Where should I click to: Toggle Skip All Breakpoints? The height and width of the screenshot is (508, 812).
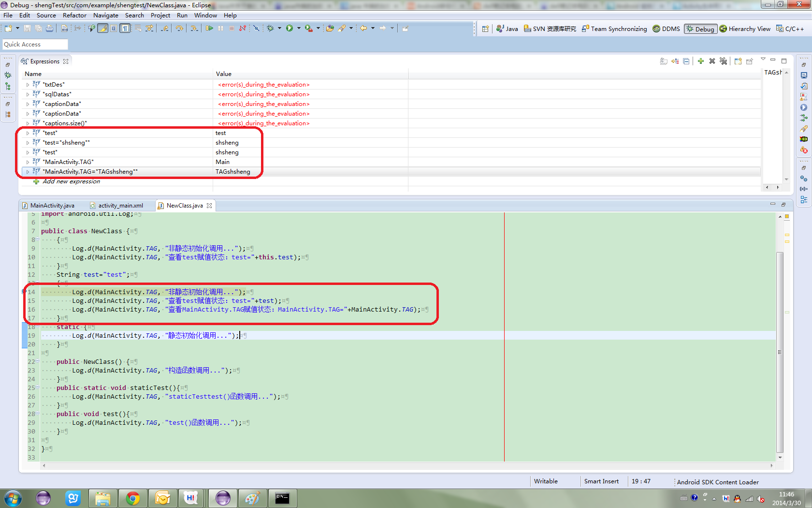pos(256,28)
